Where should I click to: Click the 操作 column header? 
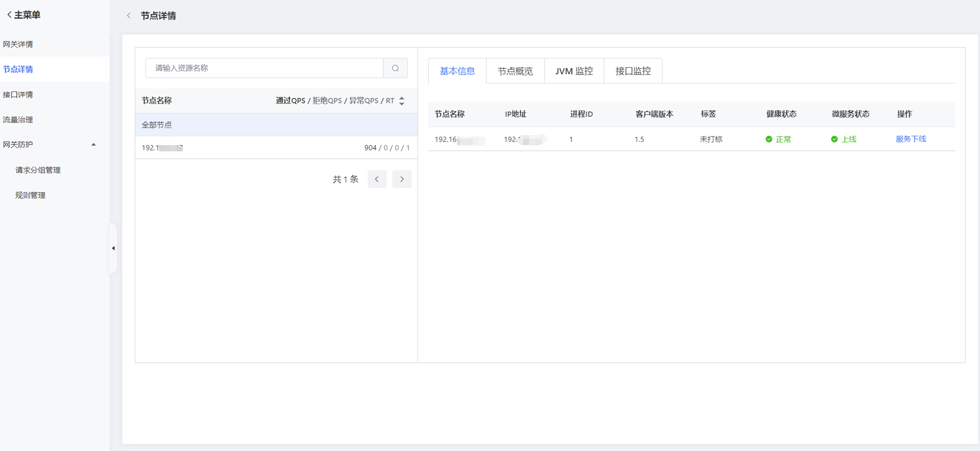(904, 114)
